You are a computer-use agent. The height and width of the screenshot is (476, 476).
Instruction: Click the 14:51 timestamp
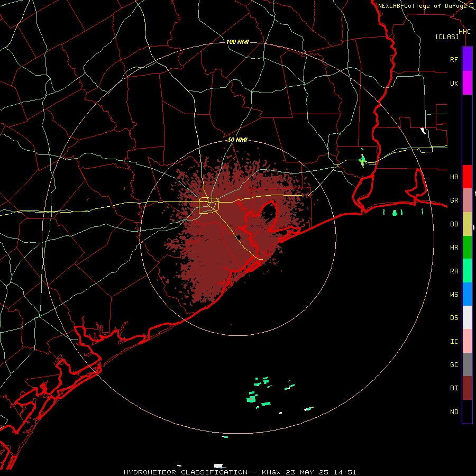[345, 472]
